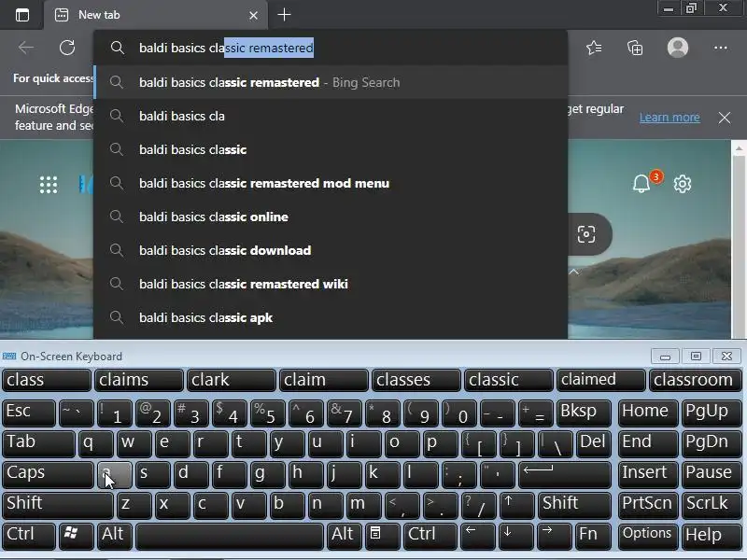Toggle the ScrLk key
This screenshot has width=747, height=560.
pos(712,505)
